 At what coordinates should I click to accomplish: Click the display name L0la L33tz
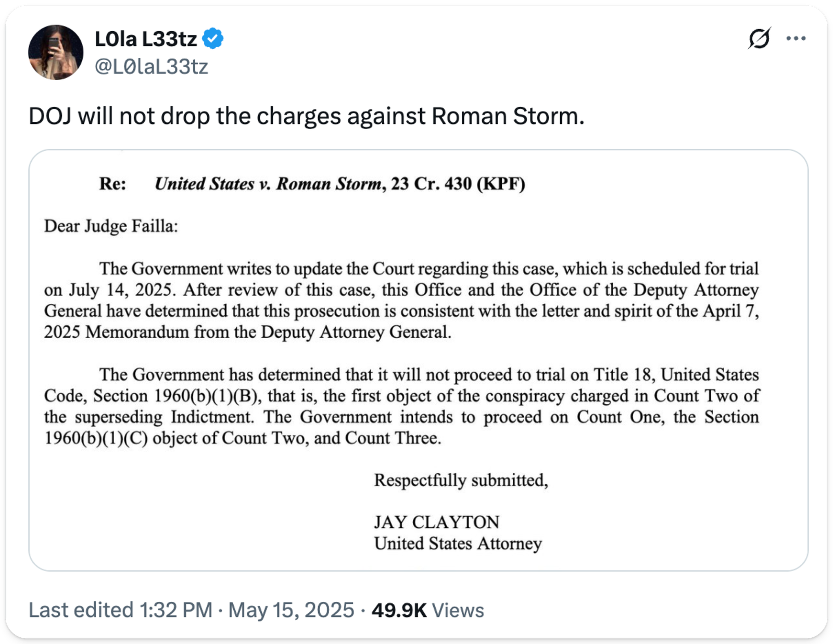point(146,39)
